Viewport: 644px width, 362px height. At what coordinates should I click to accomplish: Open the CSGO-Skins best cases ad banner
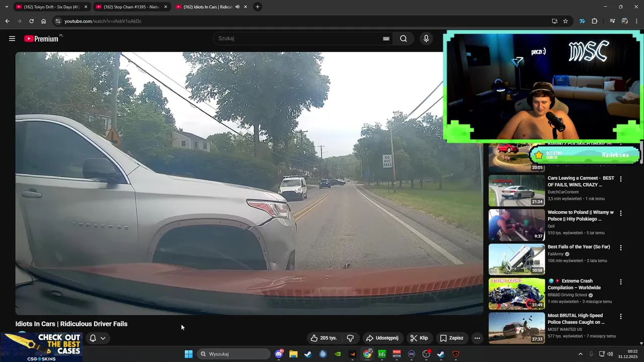click(x=41, y=347)
